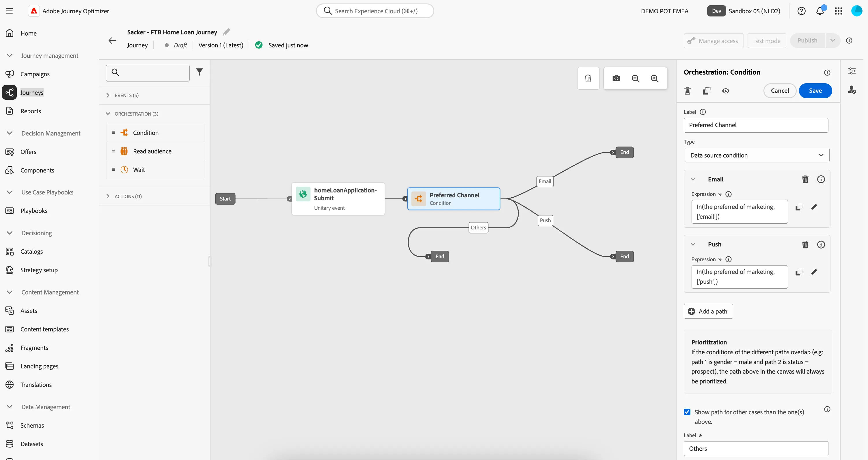Click the Cancel button
The width and height of the screenshot is (868, 460).
[x=779, y=91]
